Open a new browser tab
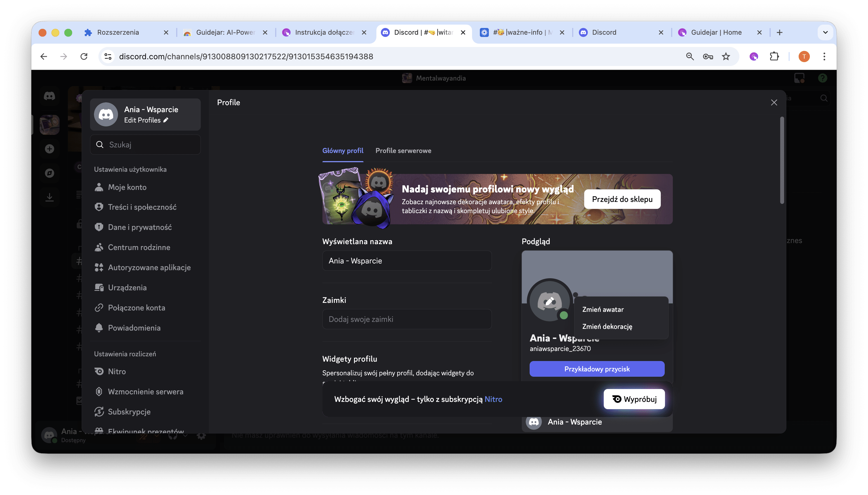The image size is (868, 495). click(x=780, y=32)
